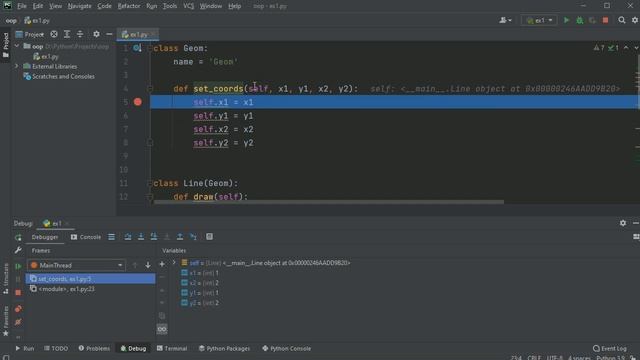
Task: Open Project panel options gear
Action: coord(96,34)
